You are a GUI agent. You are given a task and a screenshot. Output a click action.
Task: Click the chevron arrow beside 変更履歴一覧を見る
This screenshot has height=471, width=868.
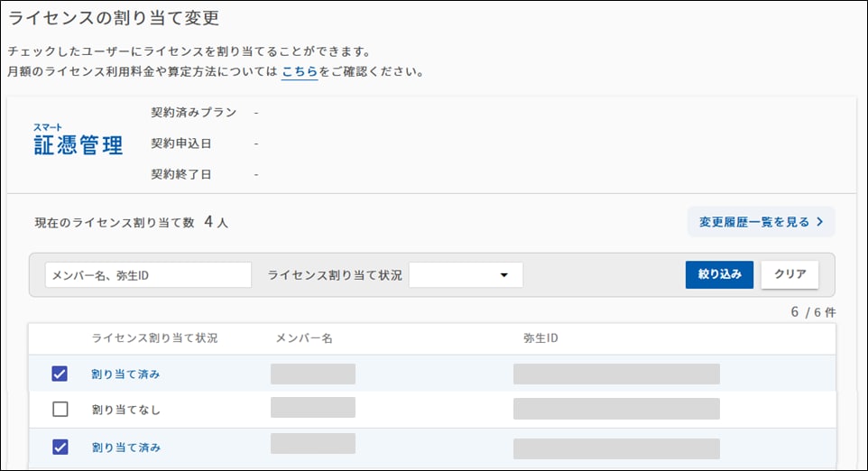pos(819,222)
